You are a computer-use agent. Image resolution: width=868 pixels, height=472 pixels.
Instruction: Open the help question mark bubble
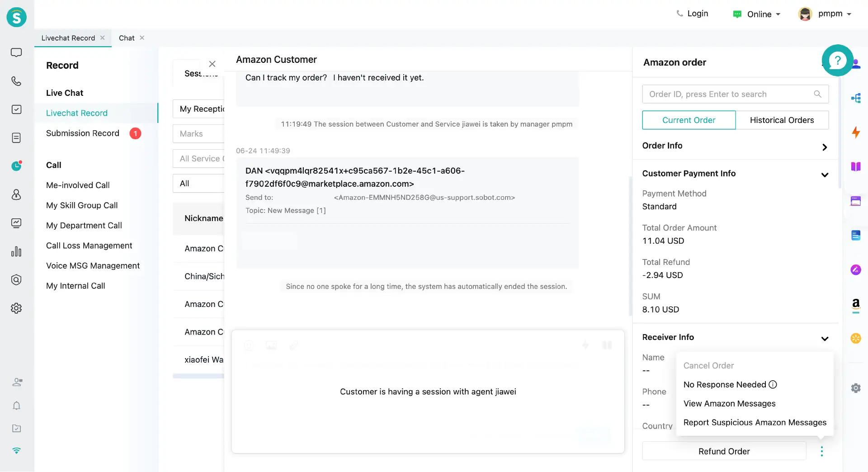(837, 60)
